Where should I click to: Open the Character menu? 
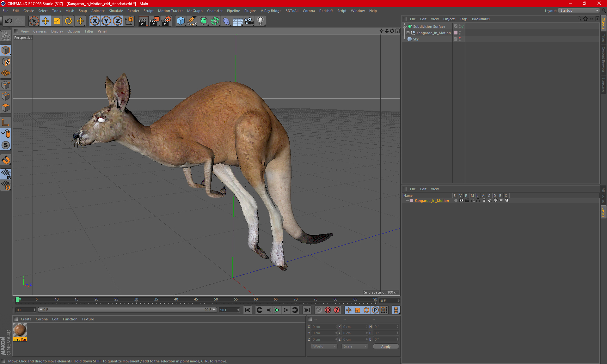[x=215, y=11]
